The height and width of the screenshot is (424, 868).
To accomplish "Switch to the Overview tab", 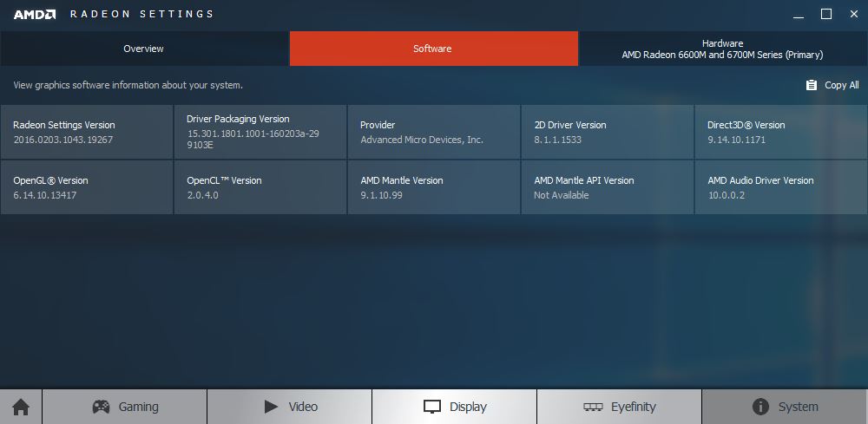I will [144, 49].
